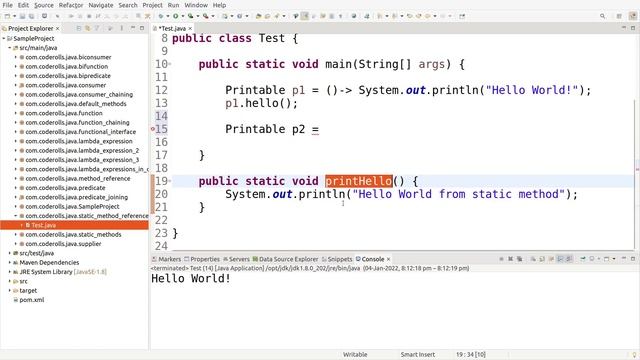Switch to the Servers tab
640x360 pixels.
coord(236,259)
